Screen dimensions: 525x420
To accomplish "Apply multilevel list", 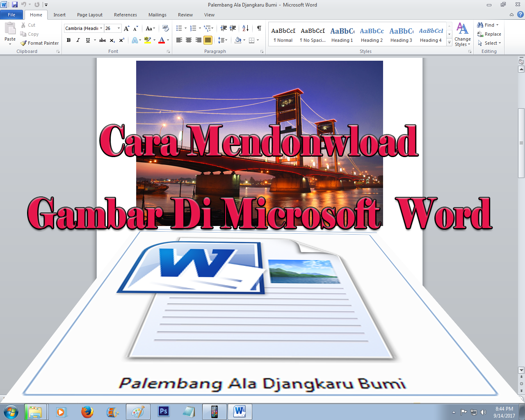I will 208,28.
